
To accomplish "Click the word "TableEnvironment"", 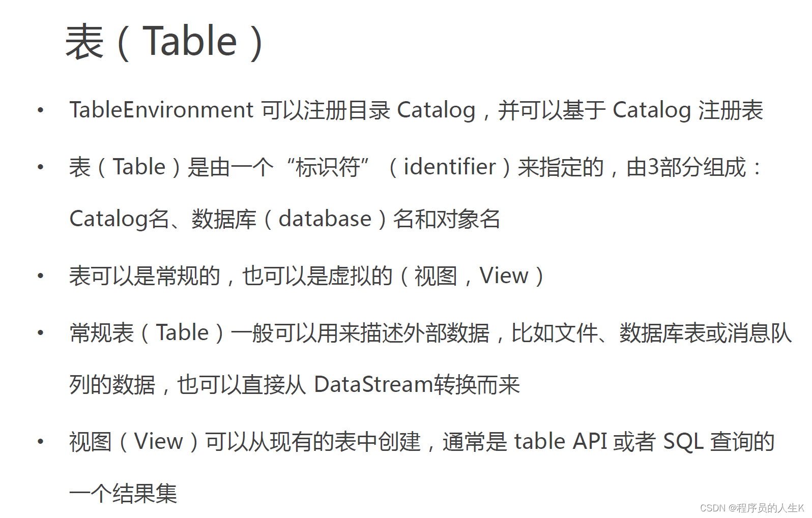I will [x=161, y=110].
